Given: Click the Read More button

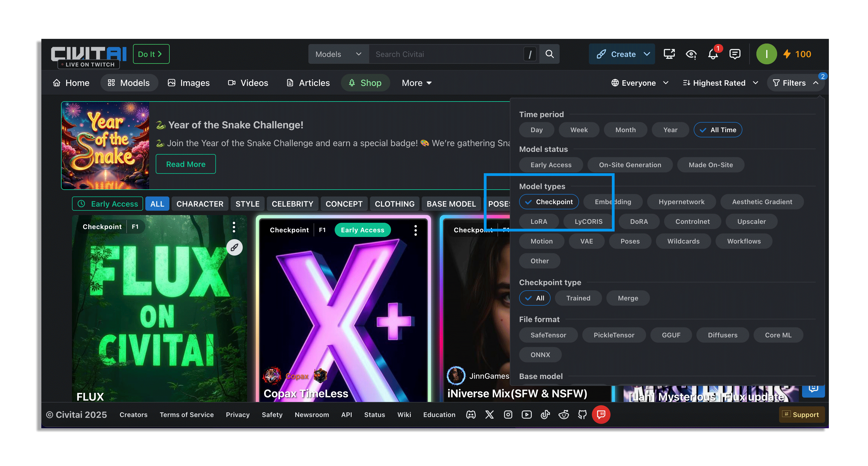Looking at the screenshot, I should [x=185, y=164].
